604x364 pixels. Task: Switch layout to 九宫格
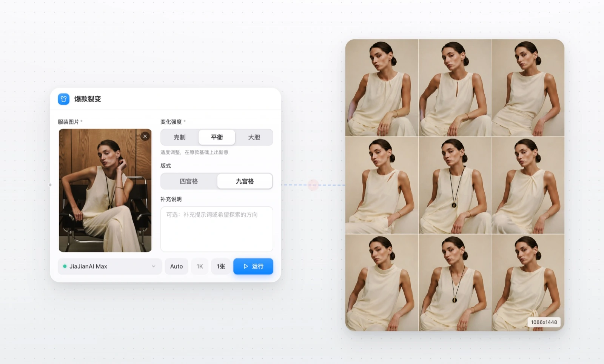[x=245, y=181]
